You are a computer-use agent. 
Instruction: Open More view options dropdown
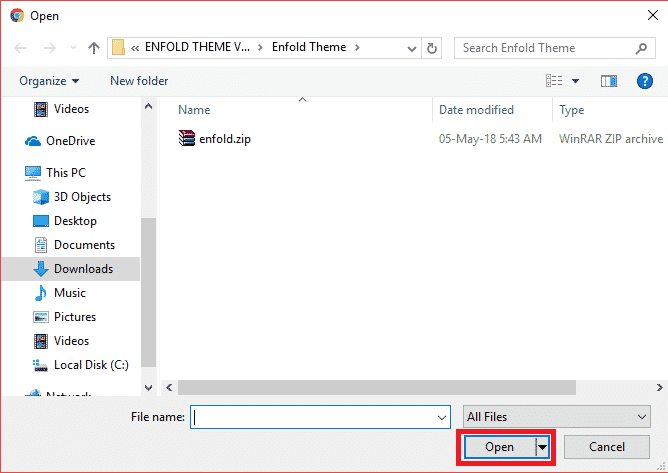click(x=575, y=81)
